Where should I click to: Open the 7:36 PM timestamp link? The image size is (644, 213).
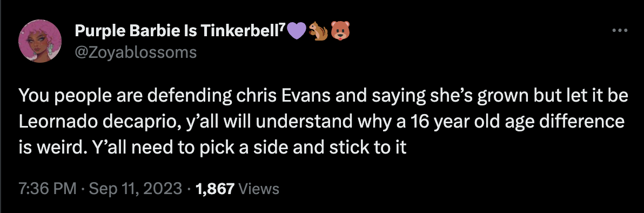[48, 189]
